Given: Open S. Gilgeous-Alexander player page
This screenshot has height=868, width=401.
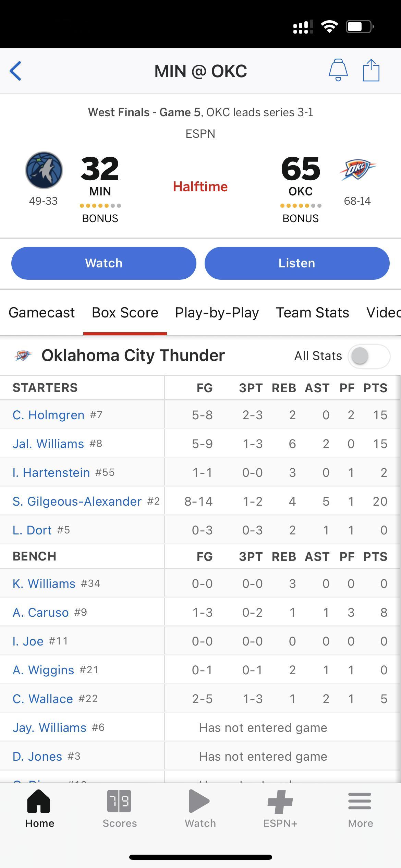Looking at the screenshot, I should click(77, 501).
